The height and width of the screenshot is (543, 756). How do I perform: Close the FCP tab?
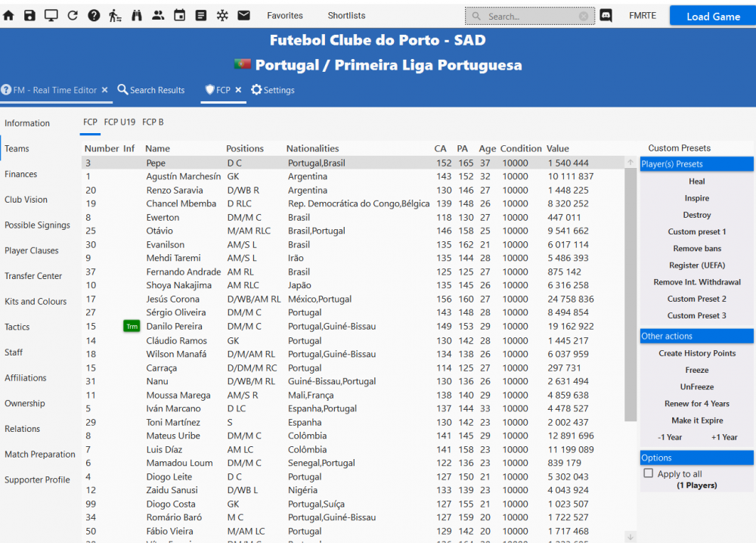(238, 90)
